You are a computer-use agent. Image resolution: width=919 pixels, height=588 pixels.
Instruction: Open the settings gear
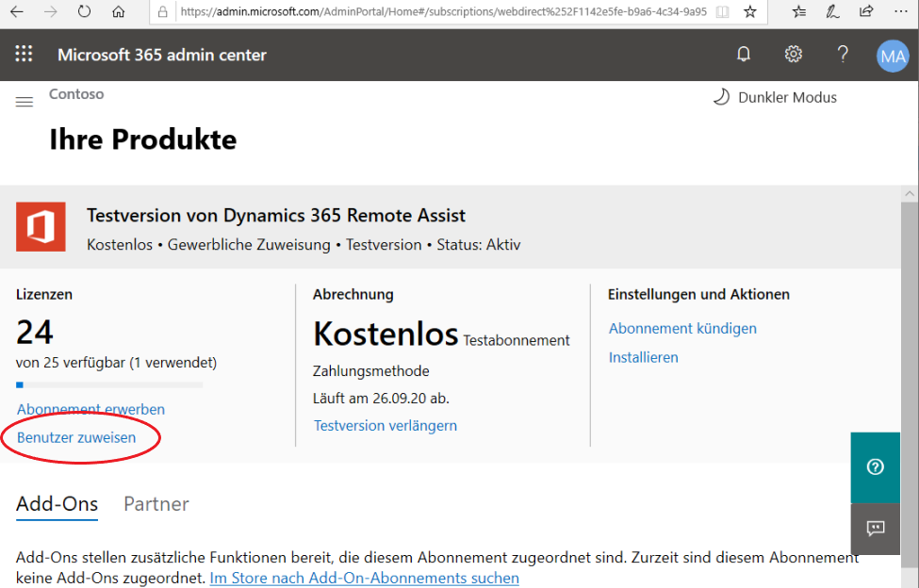(x=793, y=55)
